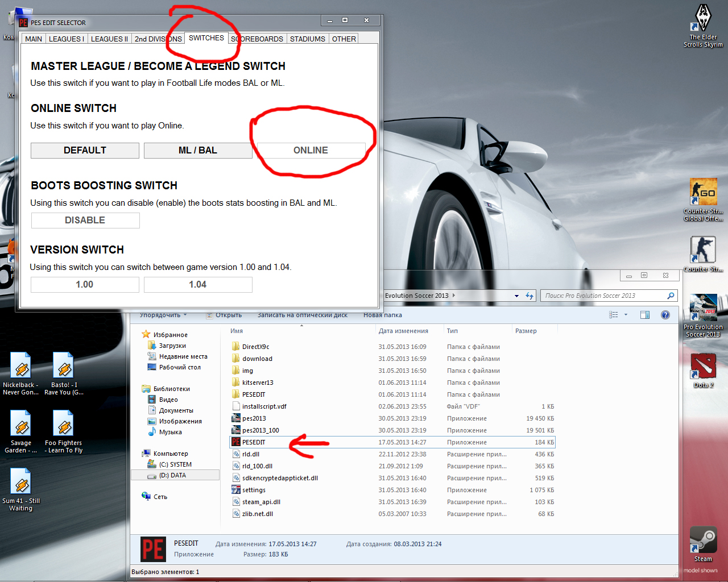728x582 pixels.
Task: Select the SWITCHES tab
Action: 206,38
